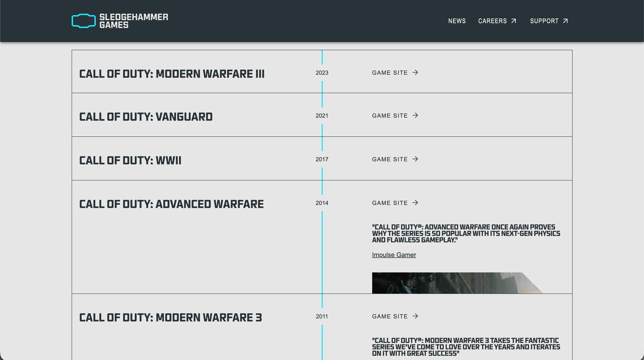Click the Advanced Warfare screenshot thumbnail

457,283
